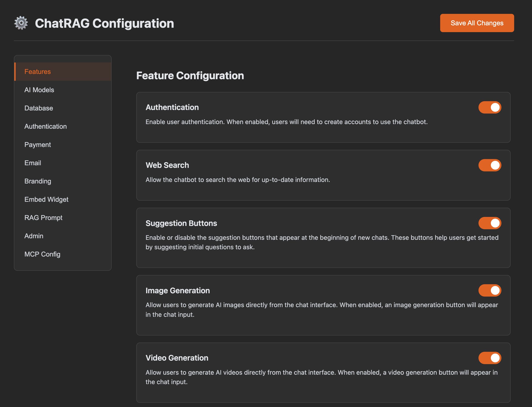Toggle Image Generation off
Image resolution: width=532 pixels, height=407 pixels.
(490, 290)
